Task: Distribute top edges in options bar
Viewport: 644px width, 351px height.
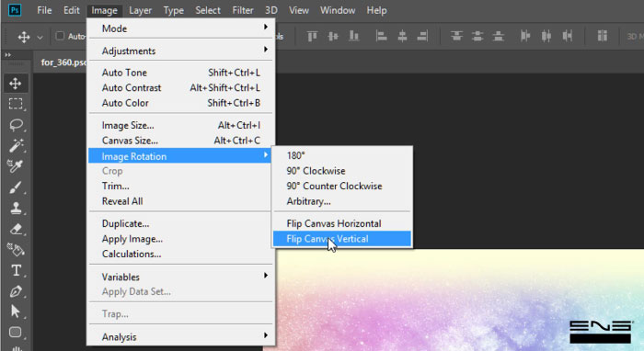Action: tap(456, 37)
